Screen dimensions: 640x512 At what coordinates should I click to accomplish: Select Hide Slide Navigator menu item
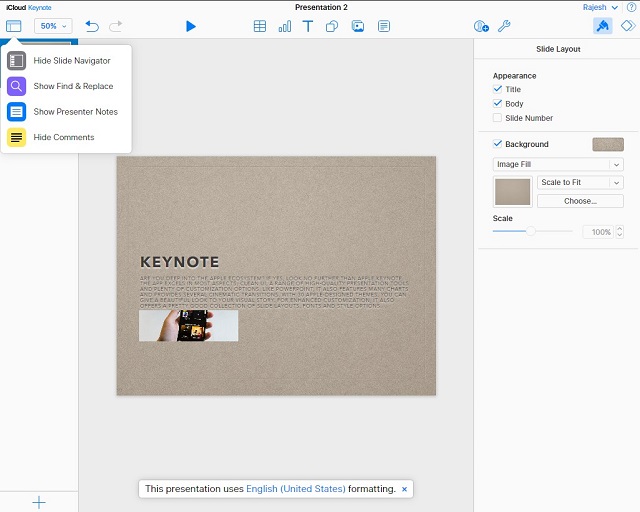(x=66, y=60)
